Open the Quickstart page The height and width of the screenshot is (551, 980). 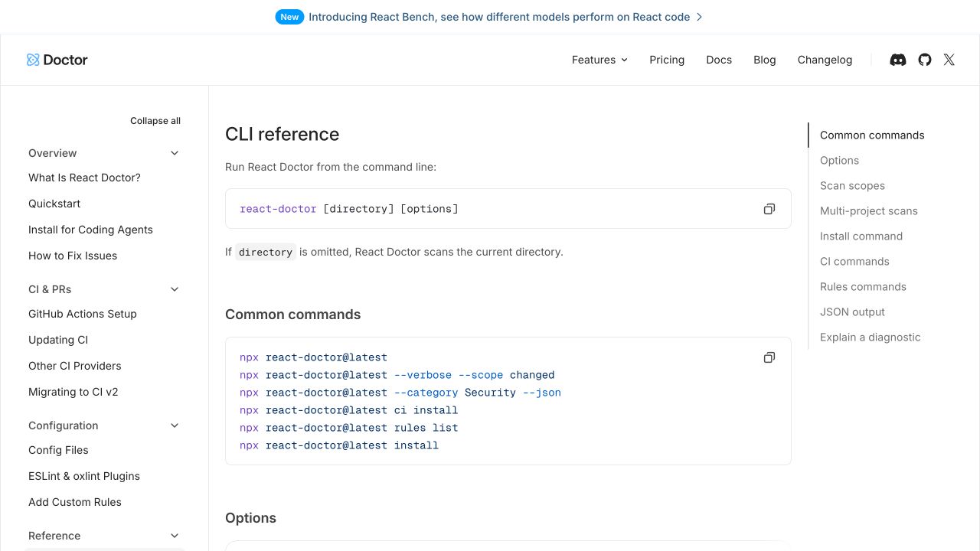pyautogui.click(x=54, y=204)
